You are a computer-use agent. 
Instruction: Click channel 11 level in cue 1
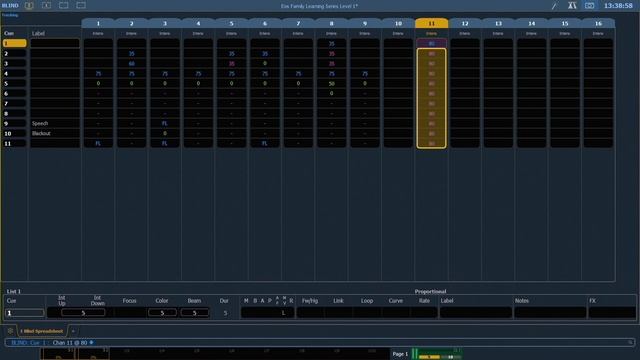click(431, 43)
